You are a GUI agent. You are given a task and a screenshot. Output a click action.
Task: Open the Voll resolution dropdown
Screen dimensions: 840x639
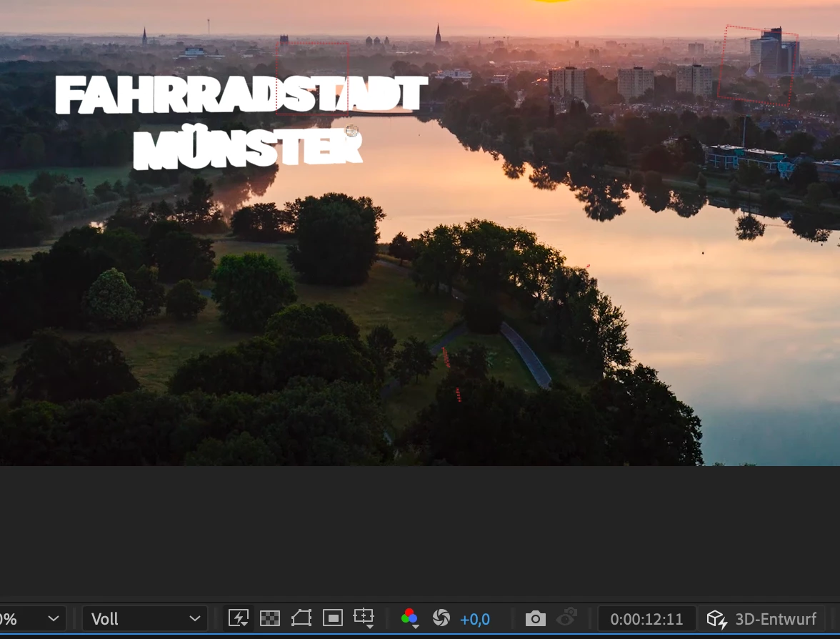pyautogui.click(x=145, y=619)
